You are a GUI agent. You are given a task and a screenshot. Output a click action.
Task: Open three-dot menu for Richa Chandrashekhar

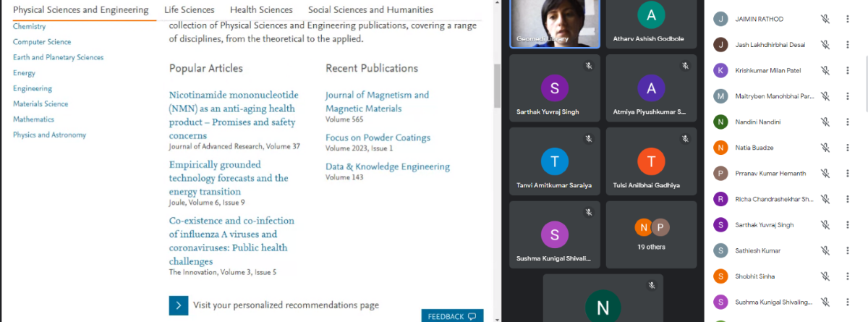pos(848,199)
